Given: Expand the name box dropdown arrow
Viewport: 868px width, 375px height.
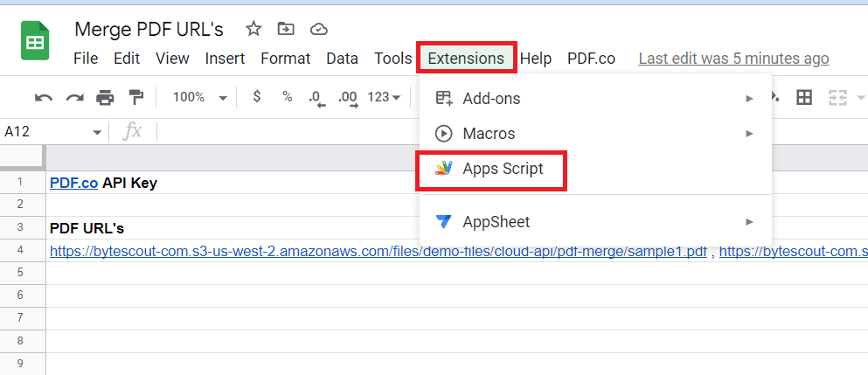Looking at the screenshot, I should point(97,132).
